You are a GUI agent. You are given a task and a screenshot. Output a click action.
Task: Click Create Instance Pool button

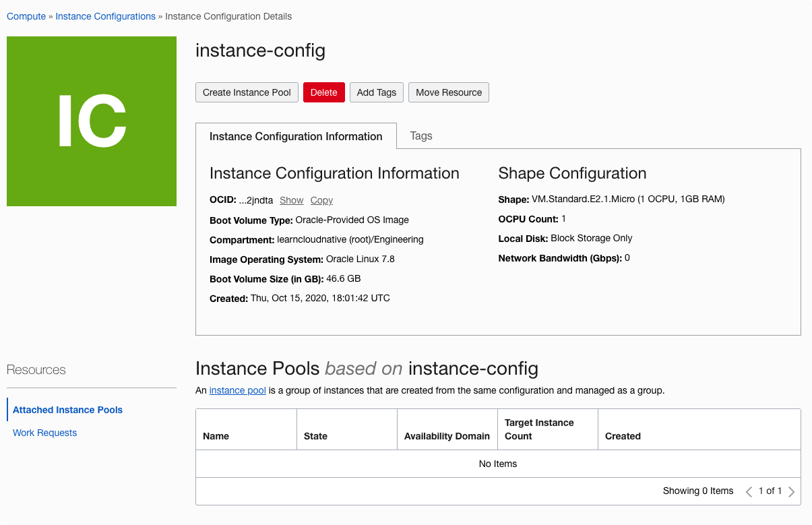coord(247,92)
